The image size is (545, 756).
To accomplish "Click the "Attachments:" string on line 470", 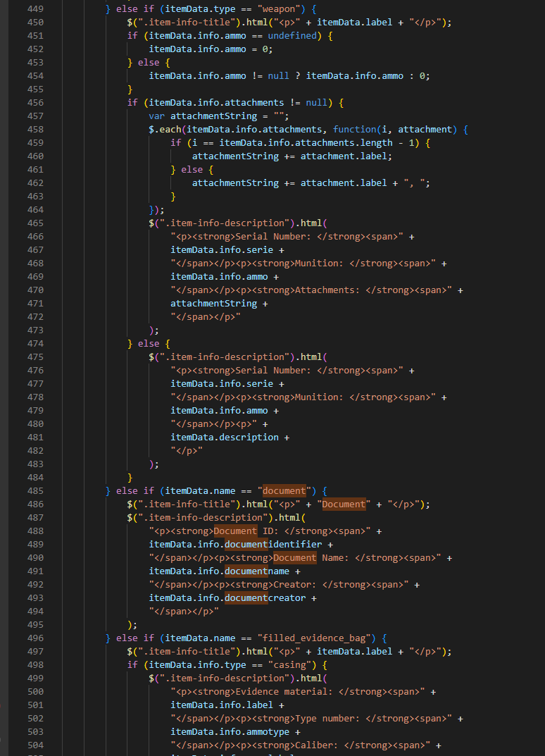I will coord(327,290).
